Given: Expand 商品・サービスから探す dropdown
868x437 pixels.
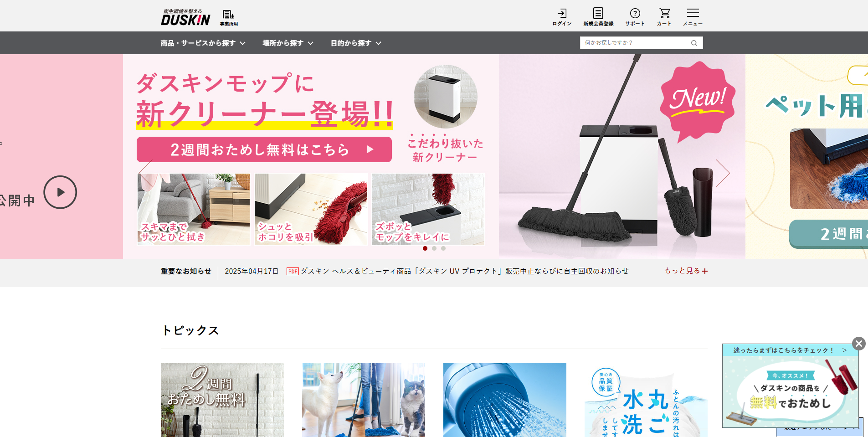Looking at the screenshot, I should point(203,43).
